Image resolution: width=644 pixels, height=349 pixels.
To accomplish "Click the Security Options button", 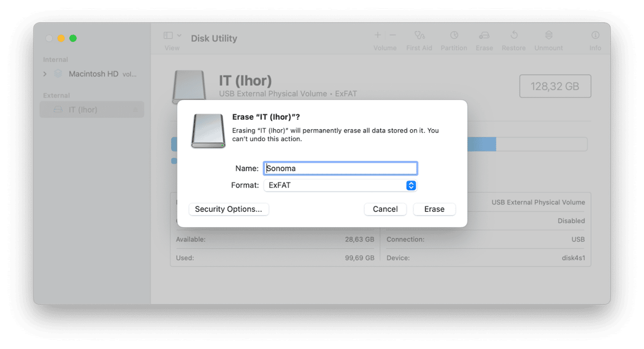I will tap(229, 209).
